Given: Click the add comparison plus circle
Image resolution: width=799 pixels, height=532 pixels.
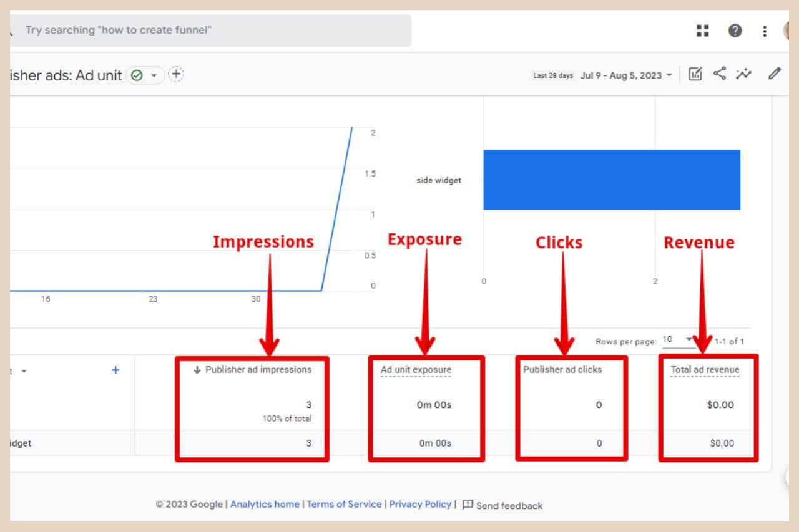Looking at the screenshot, I should tap(177, 74).
